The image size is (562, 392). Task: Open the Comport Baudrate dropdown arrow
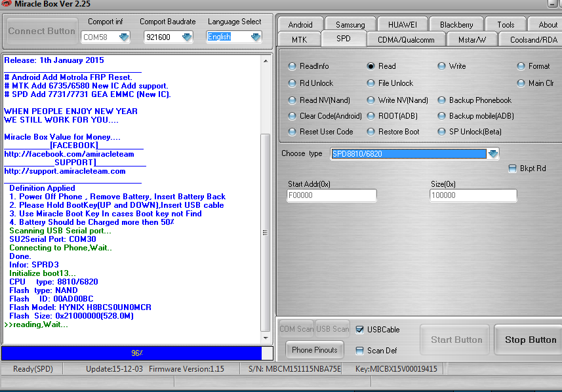(x=187, y=37)
